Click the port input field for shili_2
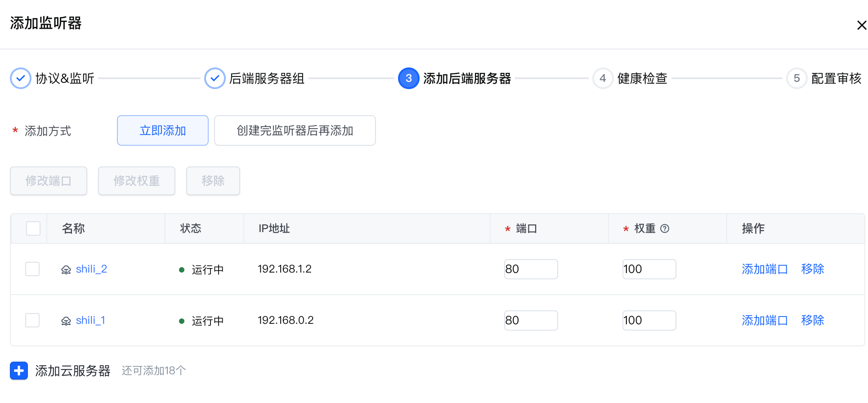The height and width of the screenshot is (403, 868). (x=531, y=269)
